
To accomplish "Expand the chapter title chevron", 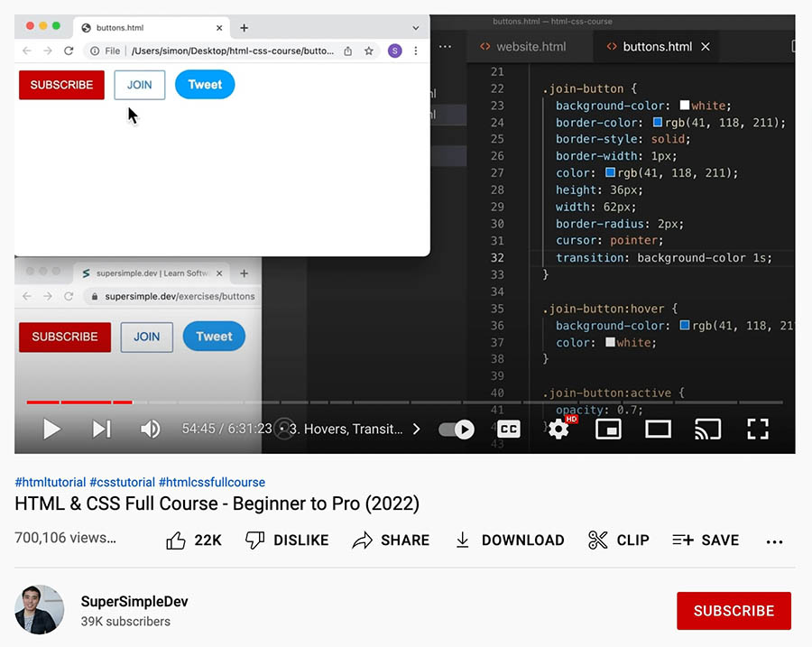I will tap(416, 429).
